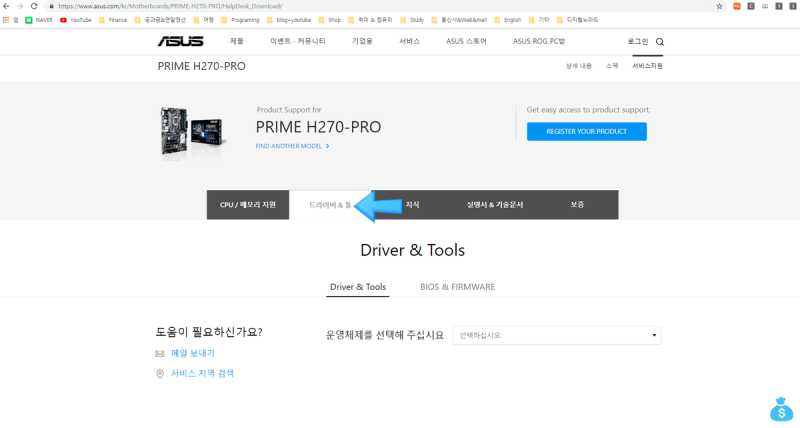Image resolution: width=800 pixels, height=428 pixels.
Task: Open the NAVER bookmark
Action: pyautogui.click(x=39, y=20)
